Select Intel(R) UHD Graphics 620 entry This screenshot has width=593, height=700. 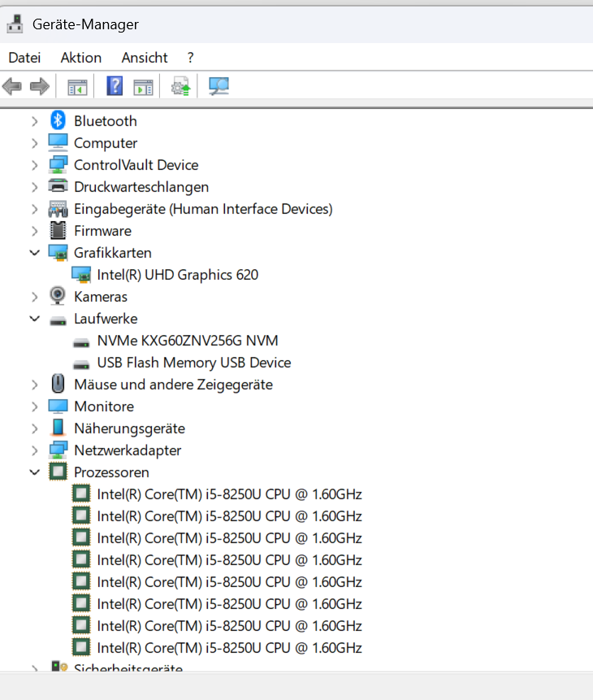click(178, 275)
